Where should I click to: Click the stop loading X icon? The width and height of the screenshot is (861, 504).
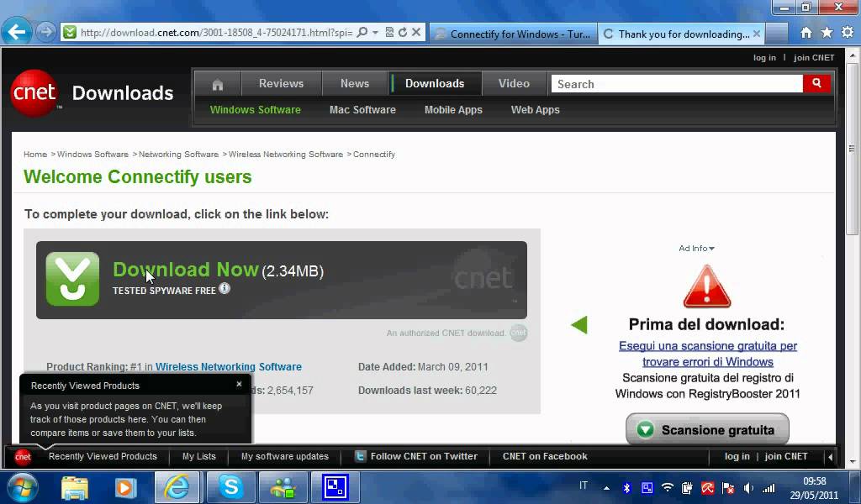(416, 33)
